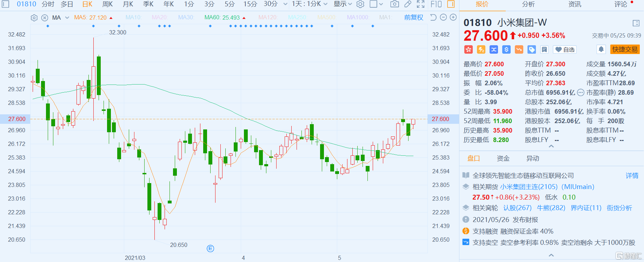The image size is (644, 262).
Task: Open the 前复权 adjustment selector
Action: tap(413, 18)
